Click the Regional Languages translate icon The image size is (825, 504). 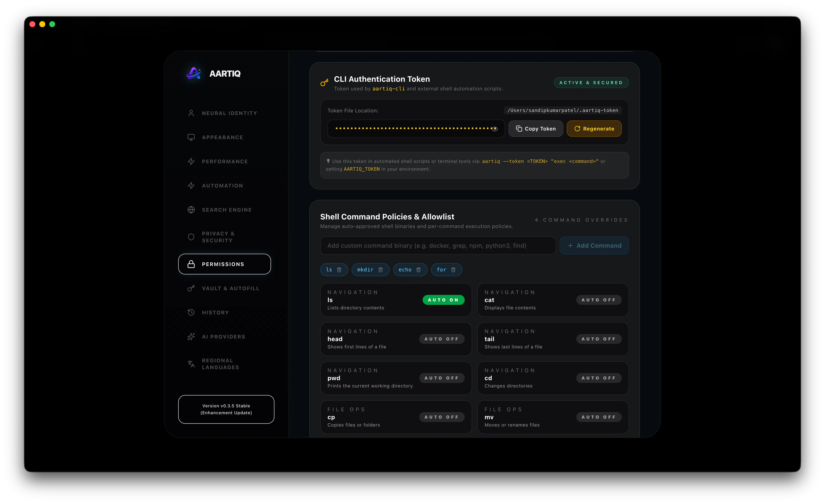pos(191,364)
